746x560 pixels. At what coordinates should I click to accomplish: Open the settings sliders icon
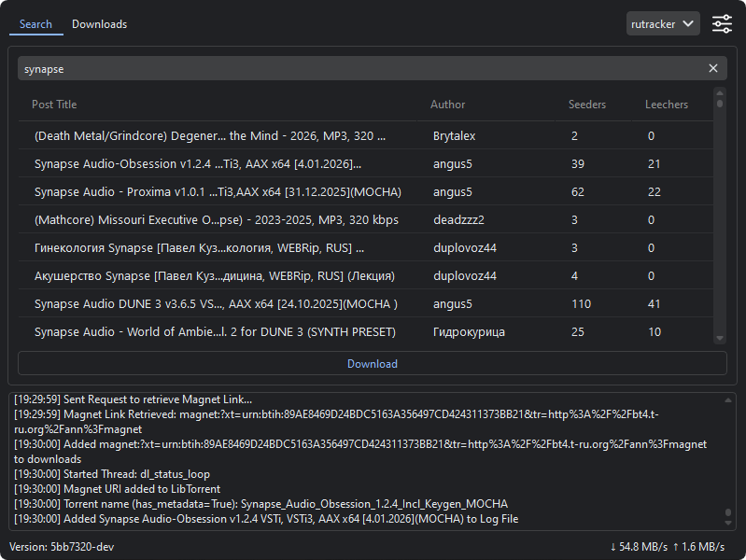pos(722,24)
